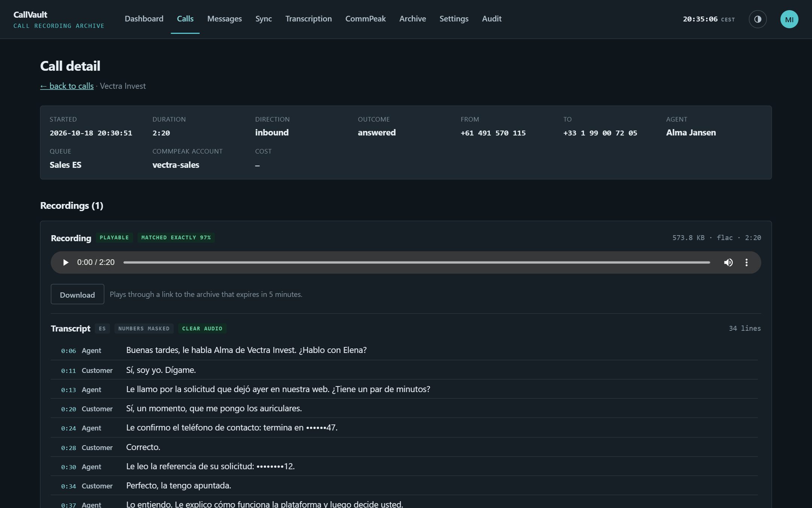Image resolution: width=812 pixels, height=508 pixels.
Task: Download the call recording
Action: click(77, 294)
